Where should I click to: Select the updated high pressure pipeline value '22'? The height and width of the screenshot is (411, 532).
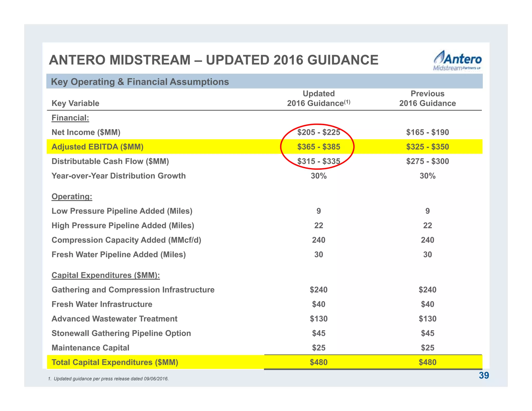point(319,226)
